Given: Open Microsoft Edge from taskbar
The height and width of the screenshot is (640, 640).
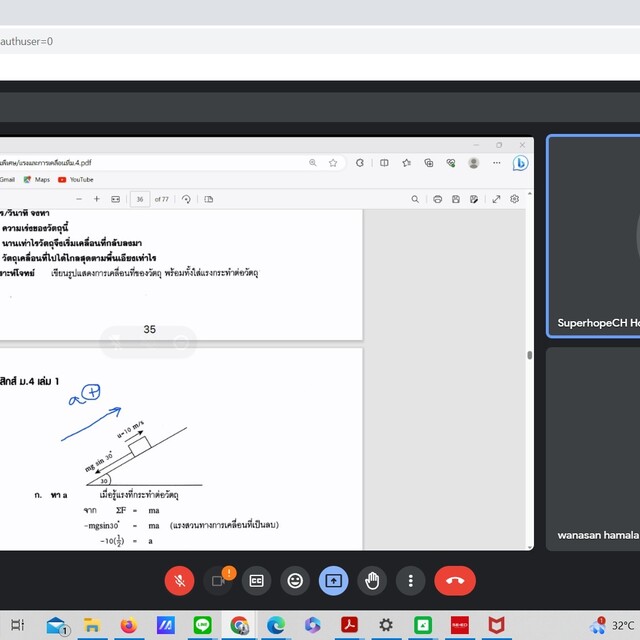Looking at the screenshot, I should click(276, 625).
